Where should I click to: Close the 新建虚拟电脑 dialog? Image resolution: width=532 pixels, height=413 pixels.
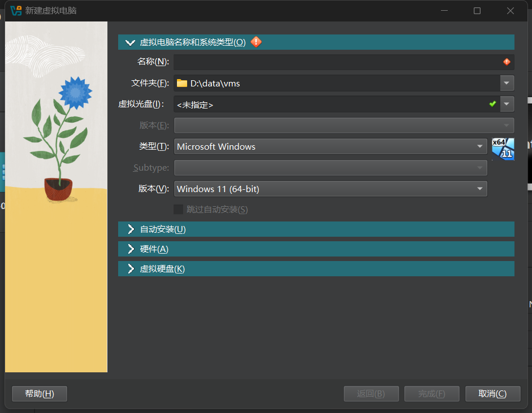(511, 11)
